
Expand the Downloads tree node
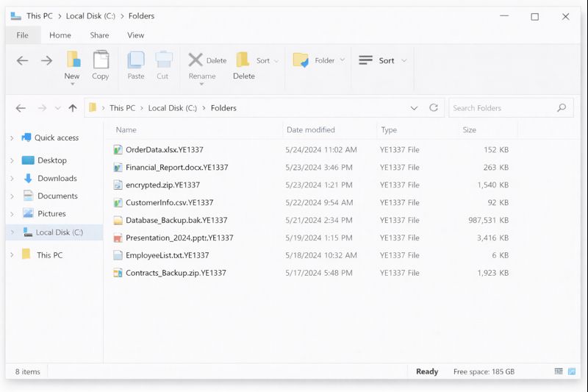pos(12,179)
